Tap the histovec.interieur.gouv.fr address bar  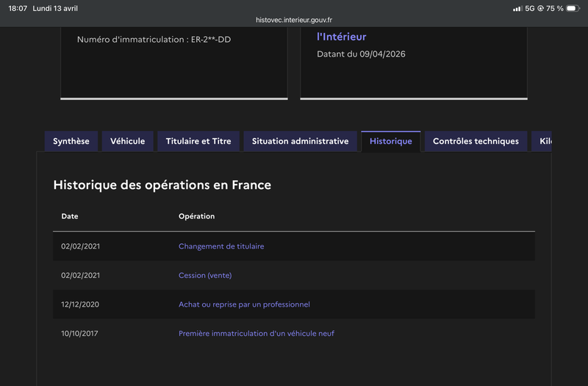[x=294, y=20]
